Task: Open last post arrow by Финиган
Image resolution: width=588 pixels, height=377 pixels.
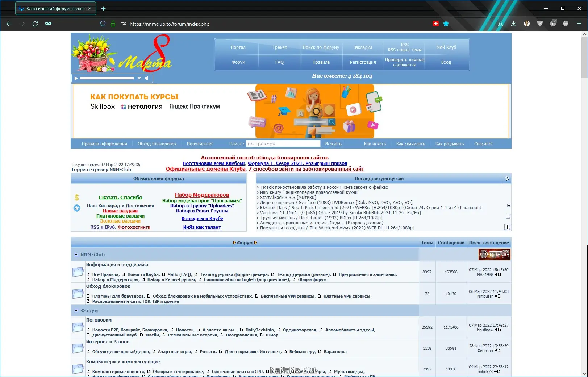Action: click(497, 351)
